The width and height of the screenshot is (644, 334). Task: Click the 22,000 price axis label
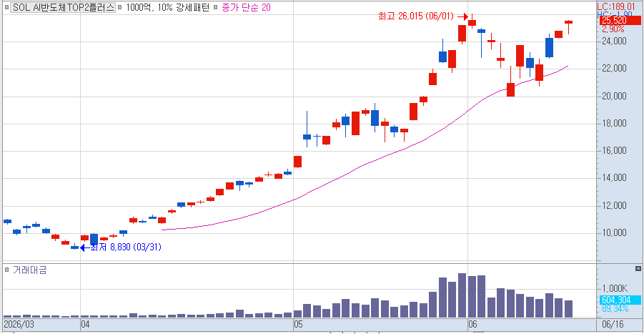(x=615, y=68)
